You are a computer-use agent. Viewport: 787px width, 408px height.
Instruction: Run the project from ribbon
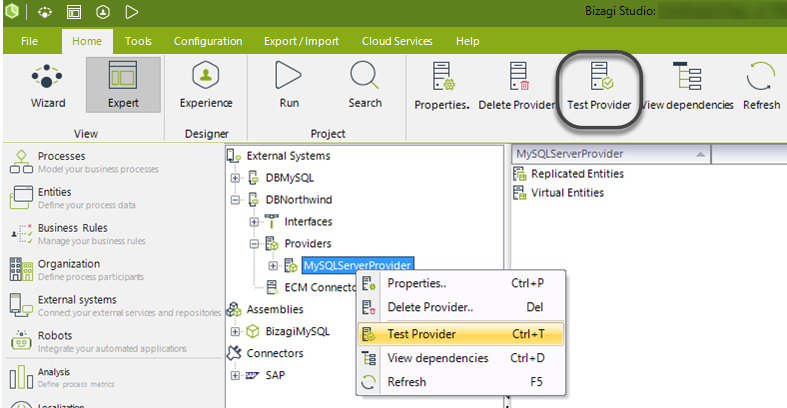289,85
